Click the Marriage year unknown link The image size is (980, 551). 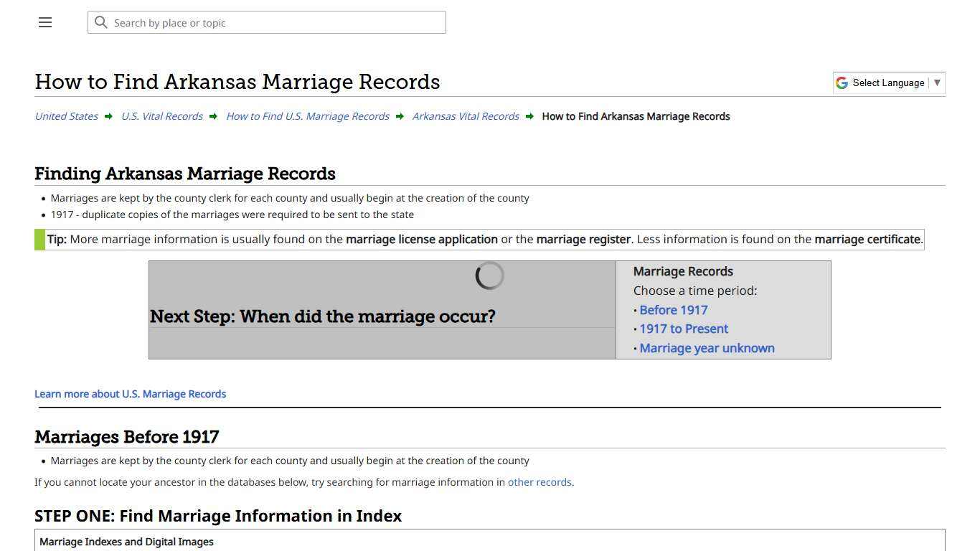[x=707, y=348]
